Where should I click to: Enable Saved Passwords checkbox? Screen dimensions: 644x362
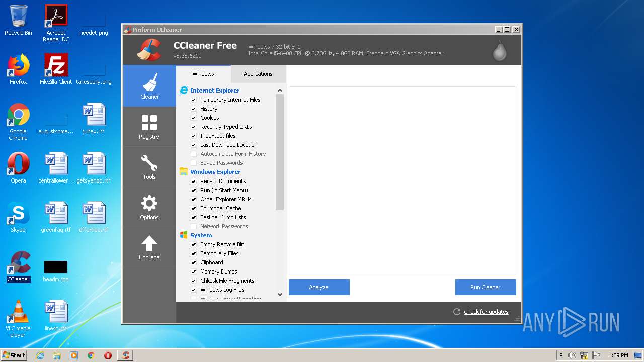194,163
